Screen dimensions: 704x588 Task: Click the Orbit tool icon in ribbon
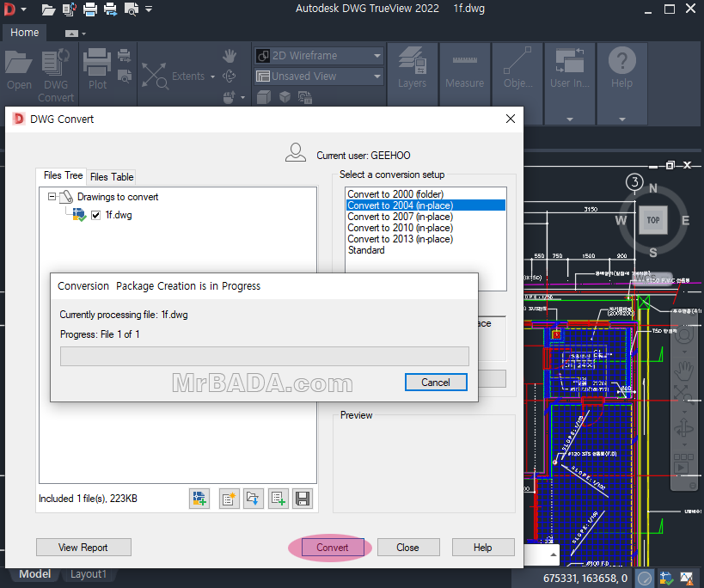coord(229,77)
